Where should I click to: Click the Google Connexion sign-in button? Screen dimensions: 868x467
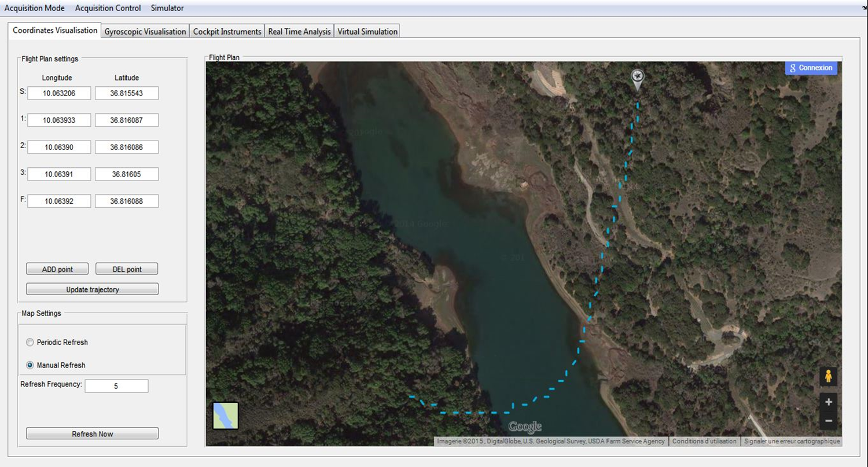pyautogui.click(x=811, y=68)
